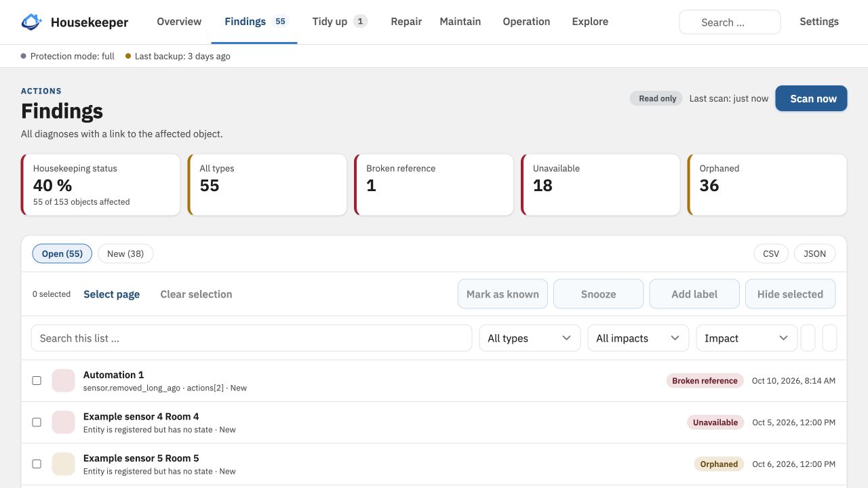Screen dimensions: 868x488
Task: Select the Unavailable 18 card
Action: [x=601, y=185]
